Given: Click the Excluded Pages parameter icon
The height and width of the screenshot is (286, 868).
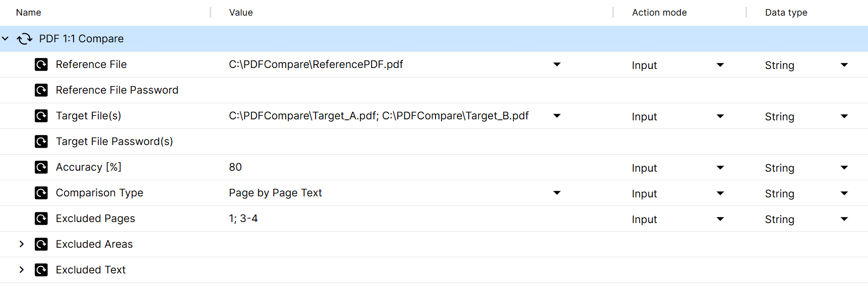Looking at the screenshot, I should tap(41, 219).
